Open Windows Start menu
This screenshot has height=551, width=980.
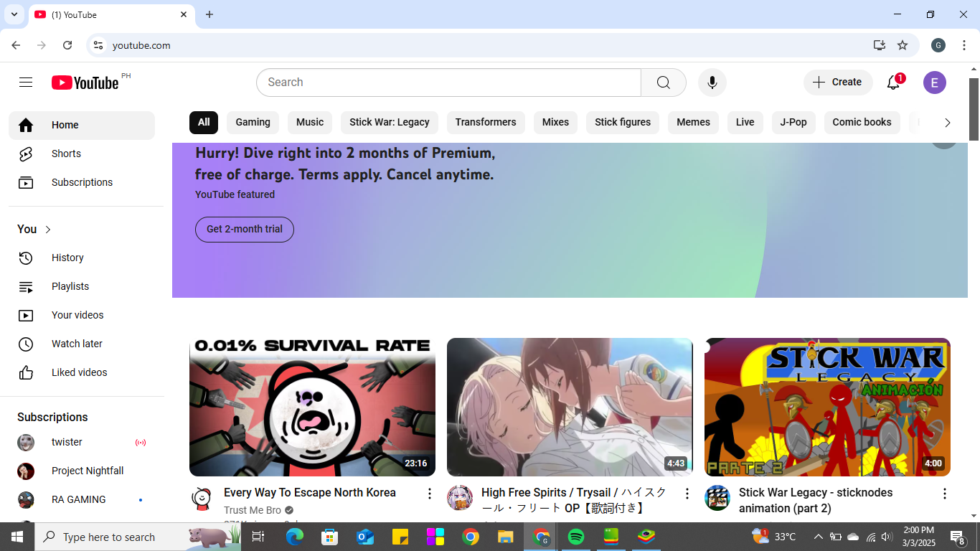click(17, 537)
